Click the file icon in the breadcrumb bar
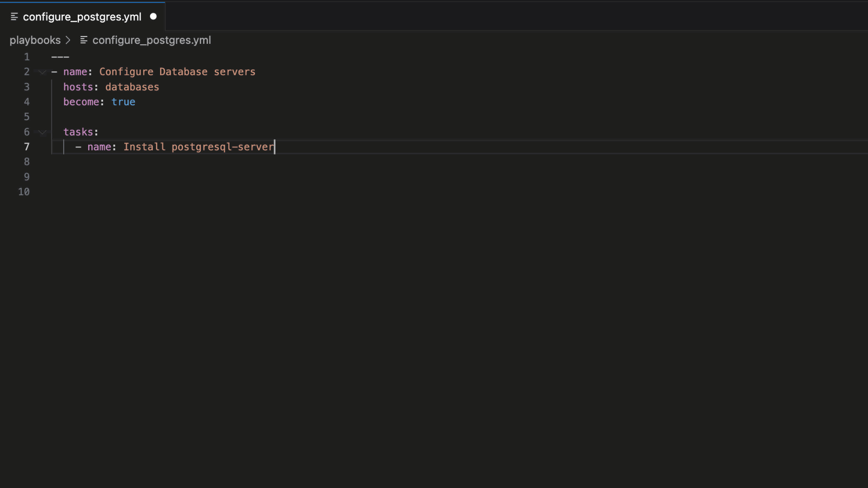868x488 pixels. [x=84, y=40]
